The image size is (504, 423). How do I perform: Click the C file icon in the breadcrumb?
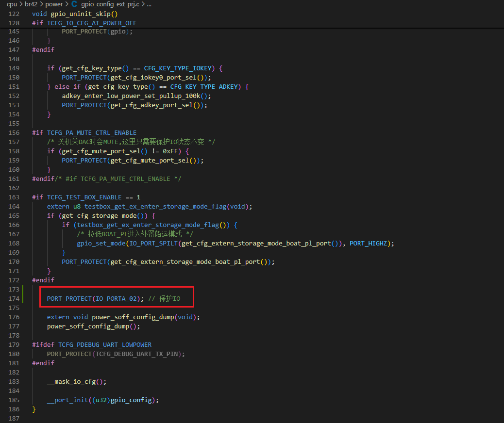pos(74,4)
